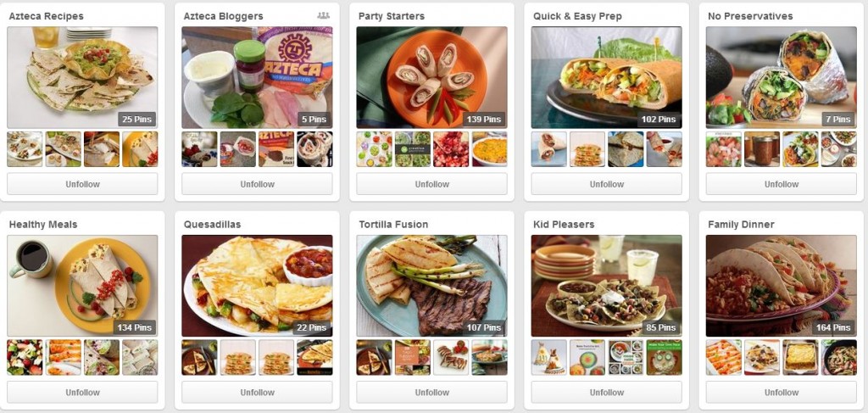Select the 164 Pins badge on Family Dinner

tap(833, 327)
